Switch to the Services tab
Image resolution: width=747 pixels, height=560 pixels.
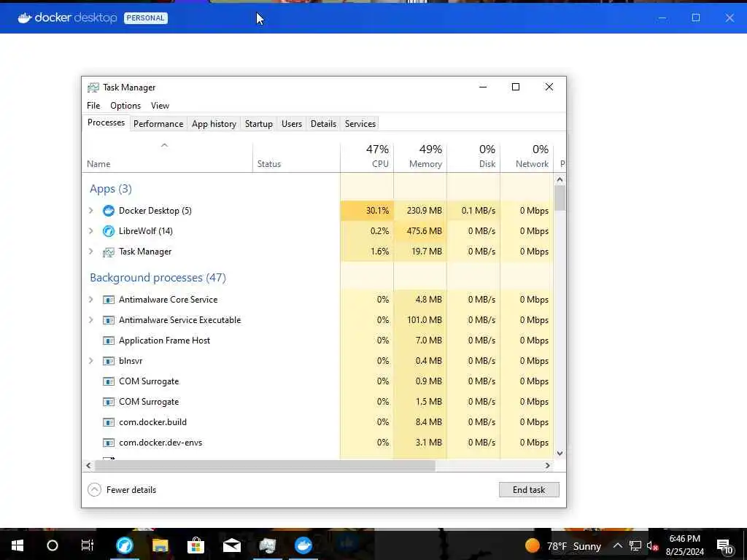click(x=360, y=124)
